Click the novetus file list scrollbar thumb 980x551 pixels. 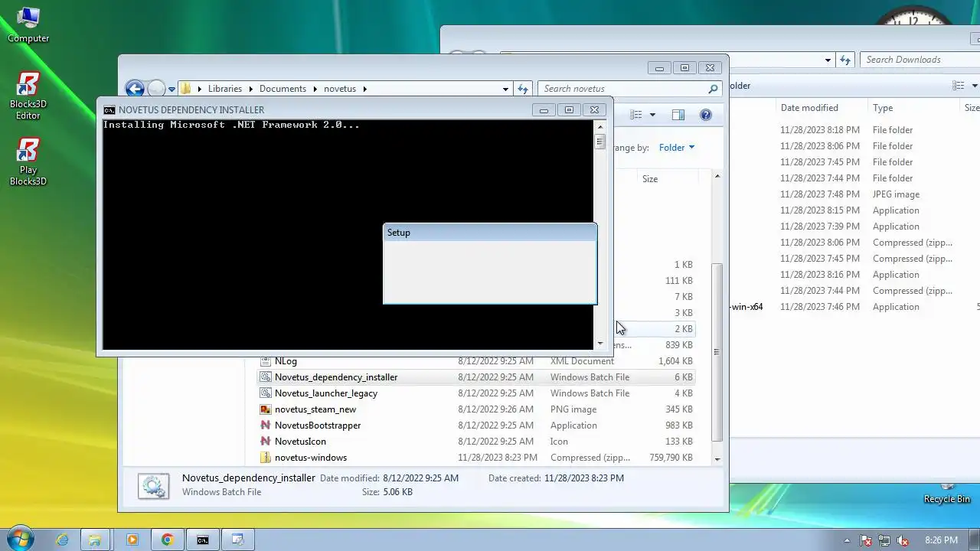(x=717, y=352)
